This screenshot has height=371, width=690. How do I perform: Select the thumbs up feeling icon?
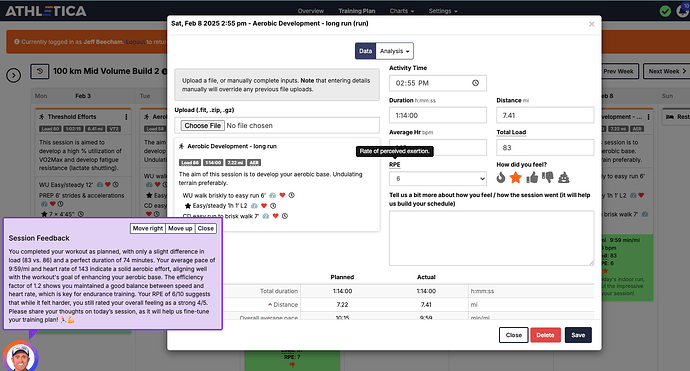point(532,177)
